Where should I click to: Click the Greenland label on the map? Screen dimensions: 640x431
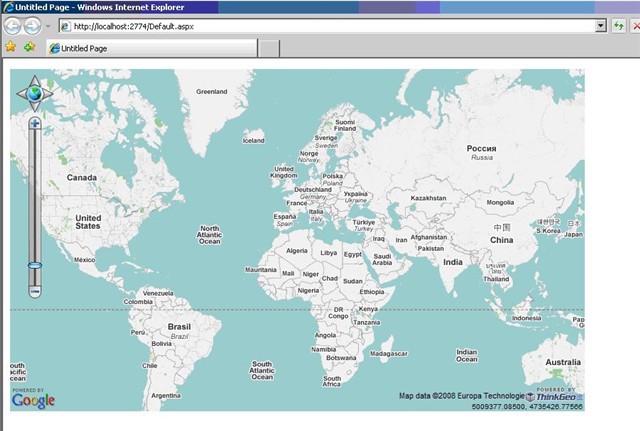click(211, 91)
